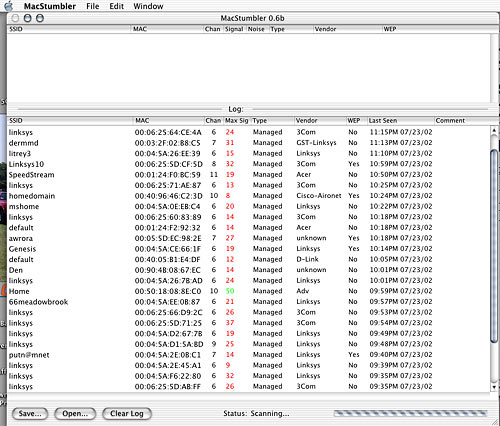Viewport: 500px width, 426px height.
Task: Click MAC address 00:40:96:46:C2:3D
Action: point(168,196)
